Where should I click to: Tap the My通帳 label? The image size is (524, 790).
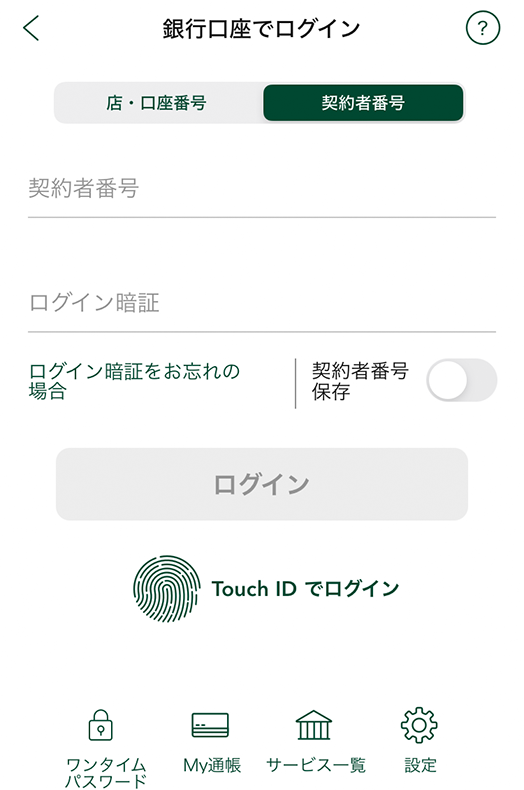pos(212,765)
